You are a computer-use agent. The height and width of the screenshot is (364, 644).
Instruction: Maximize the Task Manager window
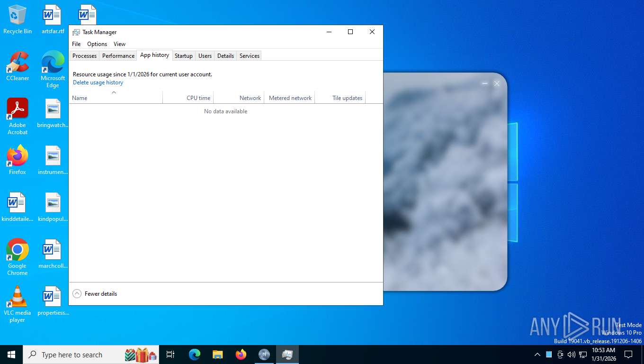coord(350,32)
